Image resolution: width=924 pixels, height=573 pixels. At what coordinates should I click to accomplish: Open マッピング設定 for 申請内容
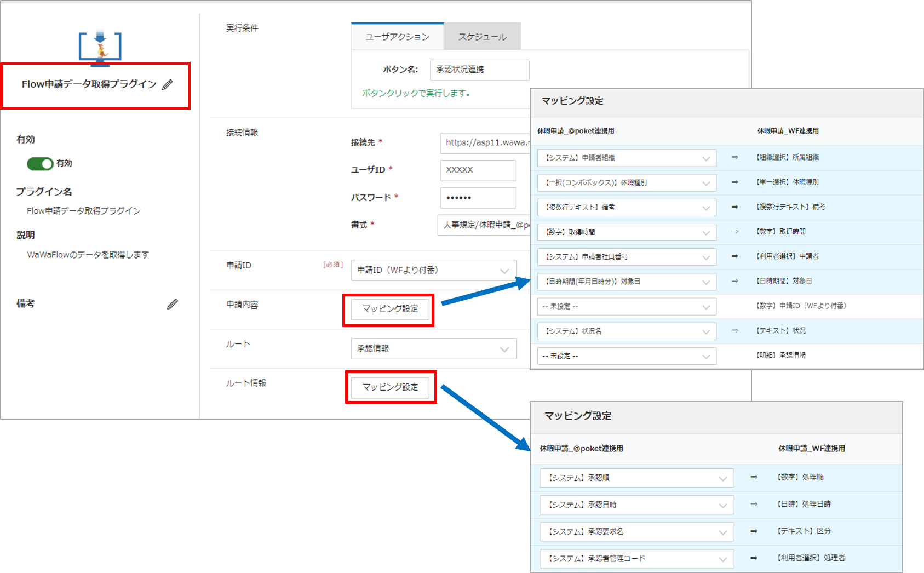click(390, 309)
